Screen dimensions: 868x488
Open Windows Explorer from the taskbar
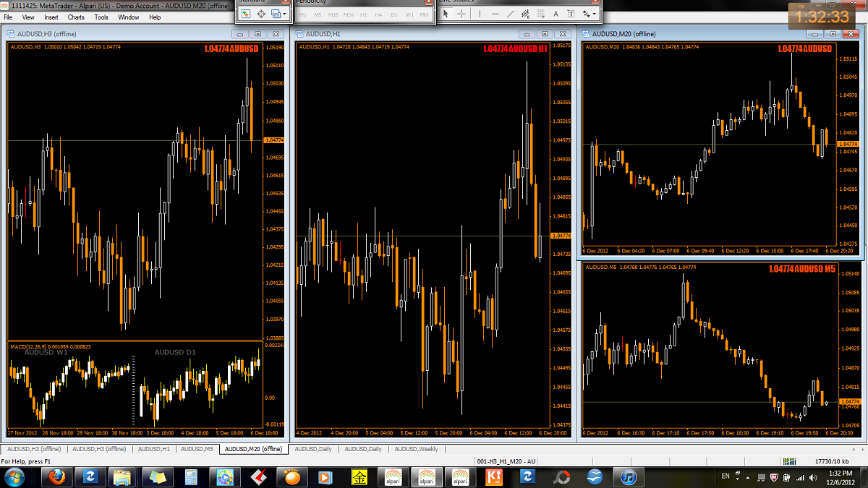pos(123,476)
